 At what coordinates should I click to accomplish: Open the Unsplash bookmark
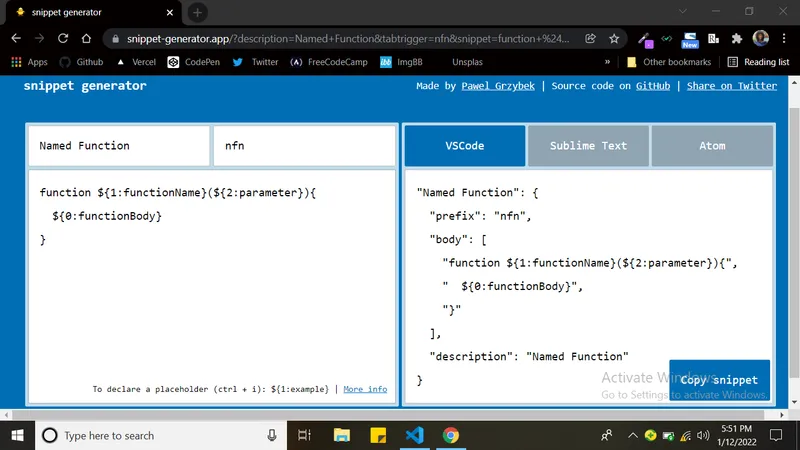pyautogui.click(x=467, y=62)
